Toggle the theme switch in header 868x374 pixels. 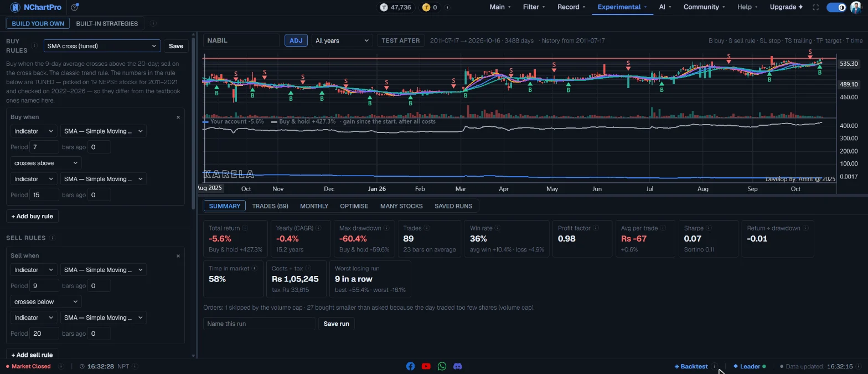(x=836, y=7)
